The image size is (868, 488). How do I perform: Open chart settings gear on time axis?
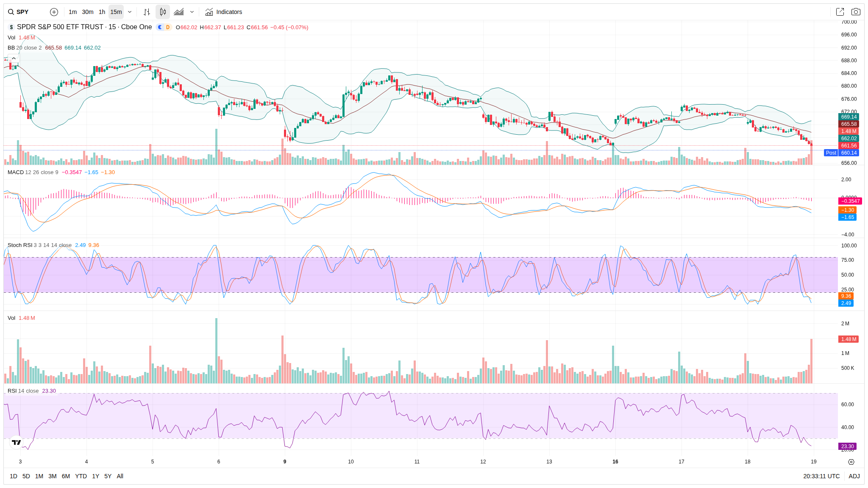(x=851, y=462)
